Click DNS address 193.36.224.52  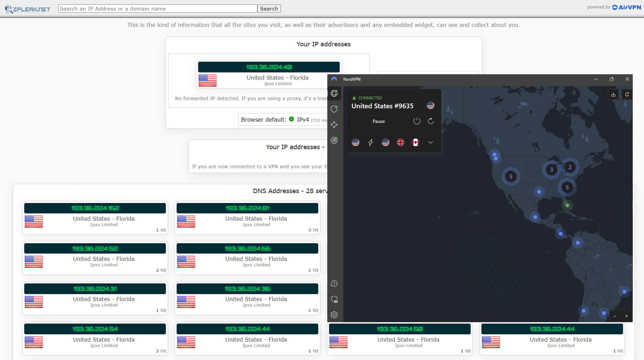95,249
